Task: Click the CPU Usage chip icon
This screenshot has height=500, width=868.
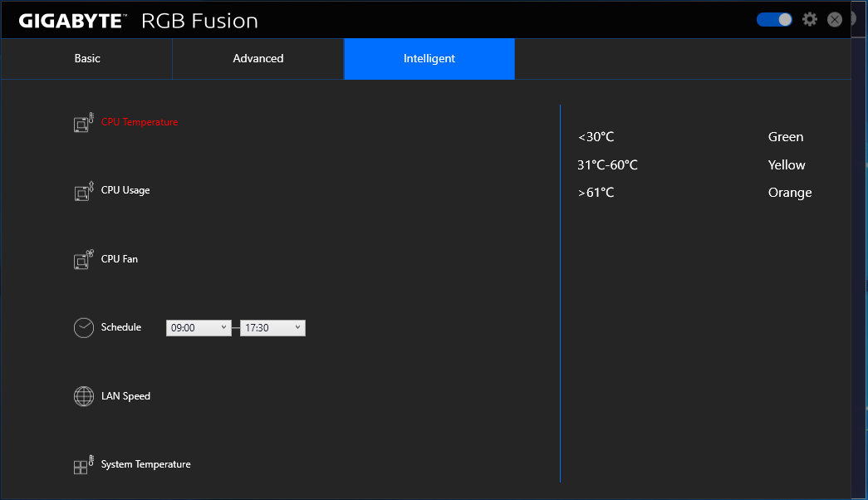Action: point(84,191)
